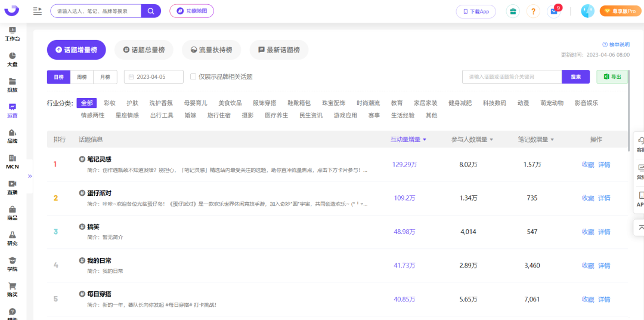The height and width of the screenshot is (320, 644).
Task: Open 学院 in the sidebar
Action: click(x=13, y=264)
